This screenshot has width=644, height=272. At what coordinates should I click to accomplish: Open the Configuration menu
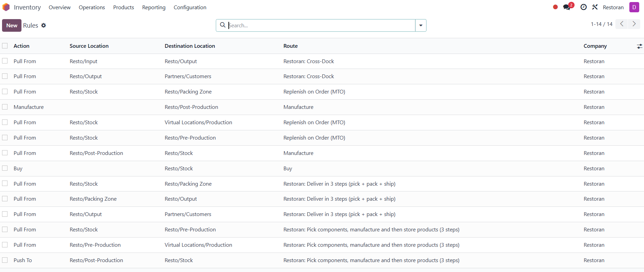[190, 7]
